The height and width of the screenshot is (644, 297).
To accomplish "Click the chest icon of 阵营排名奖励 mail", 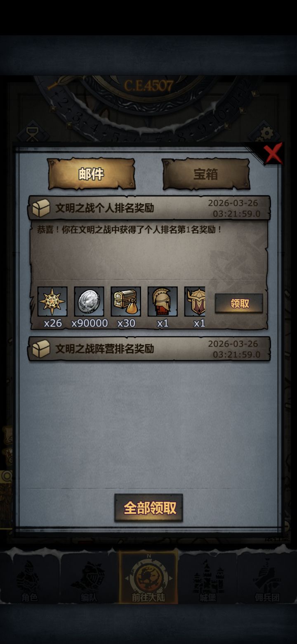I will (x=41, y=349).
